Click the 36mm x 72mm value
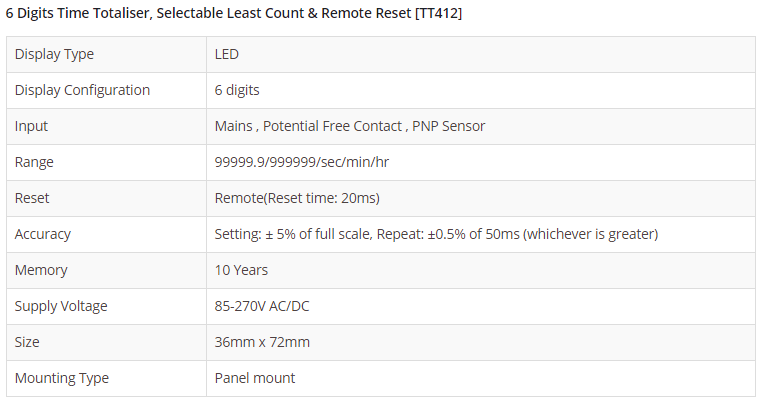Screen dimensions: 762x403 click(262, 342)
